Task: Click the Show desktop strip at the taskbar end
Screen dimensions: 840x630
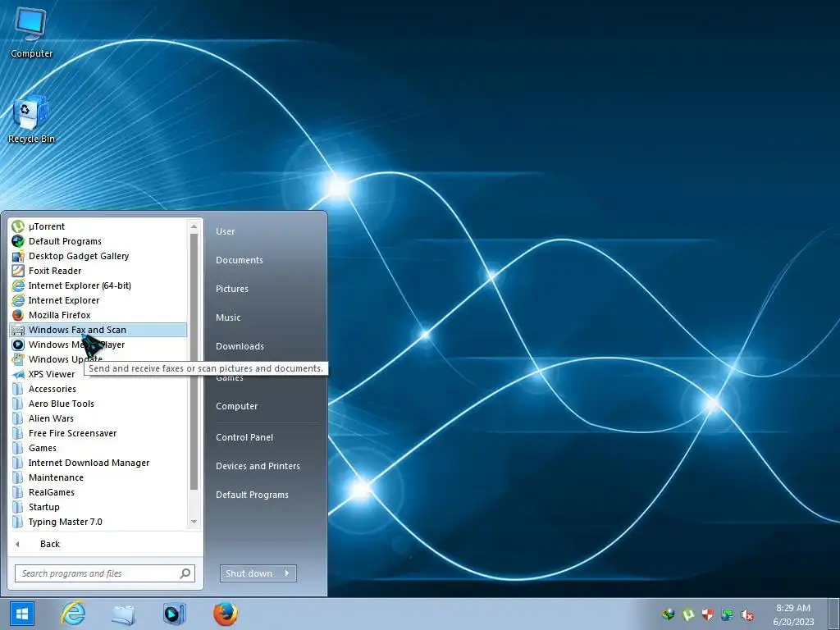Action: [833, 614]
